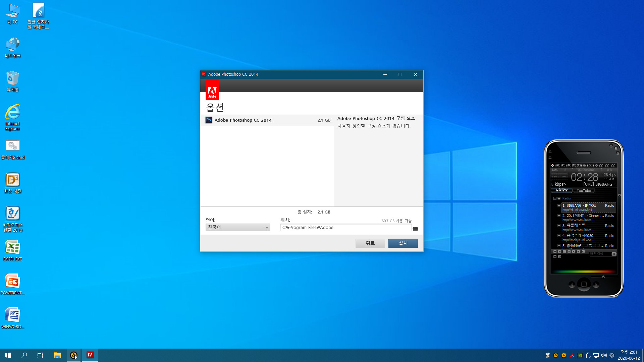Viewport: 644px width, 362px height.
Task: Click the NVIDIA tray icon
Action: (x=580, y=355)
